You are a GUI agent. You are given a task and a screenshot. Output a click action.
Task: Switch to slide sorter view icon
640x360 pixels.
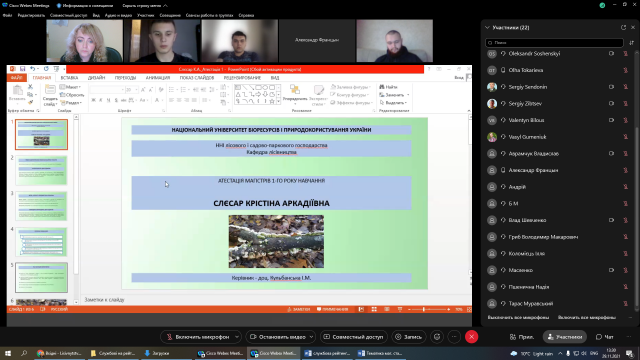point(374,309)
